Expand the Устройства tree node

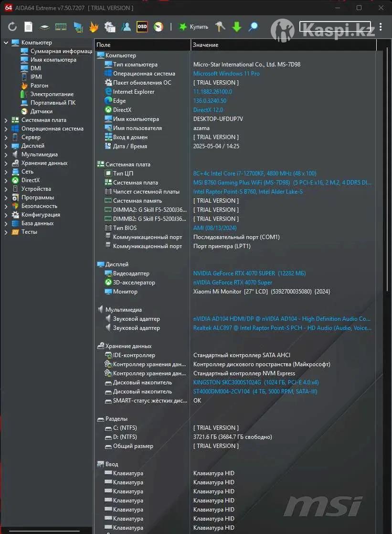[x=6, y=189]
